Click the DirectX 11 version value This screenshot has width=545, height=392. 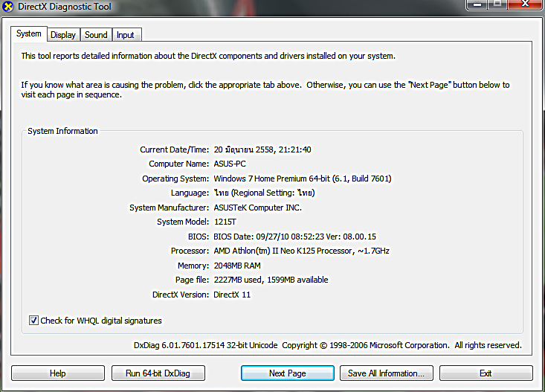[x=232, y=295]
